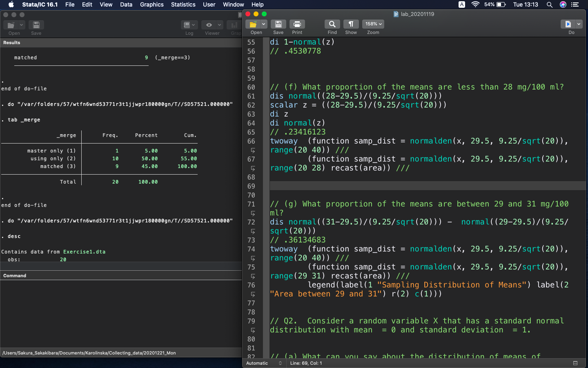
Task: Click the 'Line: 69, Col: 1' status indicator
Action: [306, 363]
